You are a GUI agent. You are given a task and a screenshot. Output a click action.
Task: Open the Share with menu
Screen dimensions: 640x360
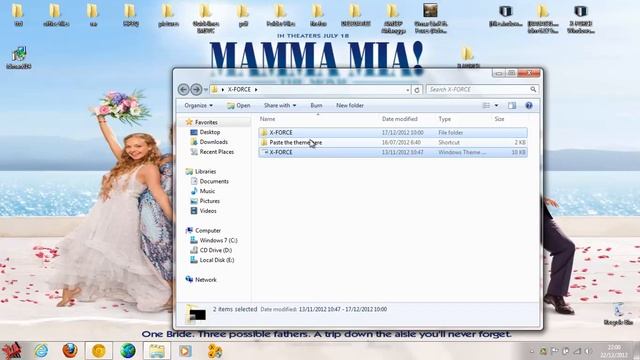[280, 105]
